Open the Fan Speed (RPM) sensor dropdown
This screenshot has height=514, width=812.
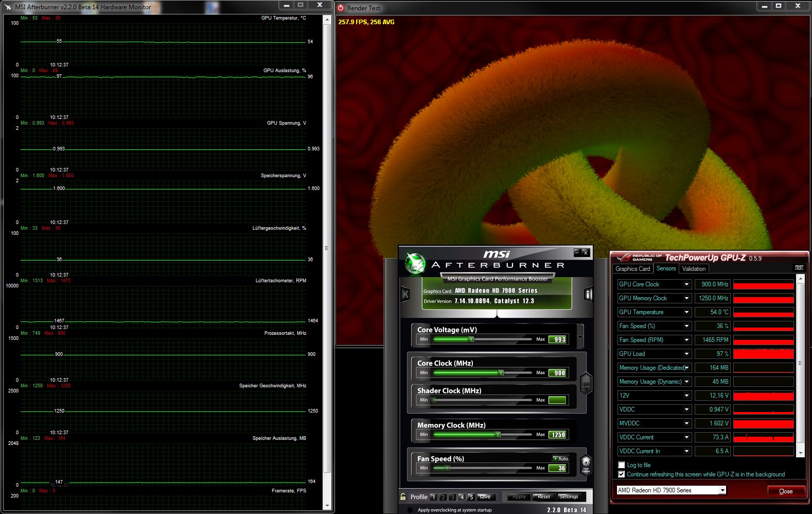click(x=686, y=340)
